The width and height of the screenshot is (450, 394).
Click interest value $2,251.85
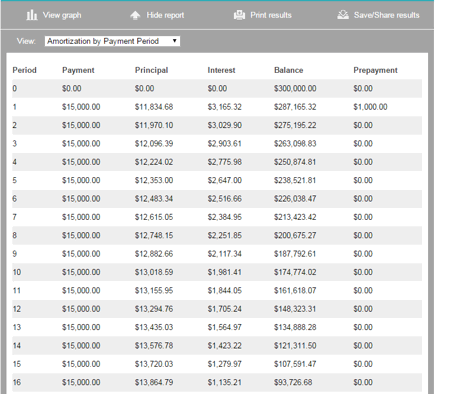224,235
